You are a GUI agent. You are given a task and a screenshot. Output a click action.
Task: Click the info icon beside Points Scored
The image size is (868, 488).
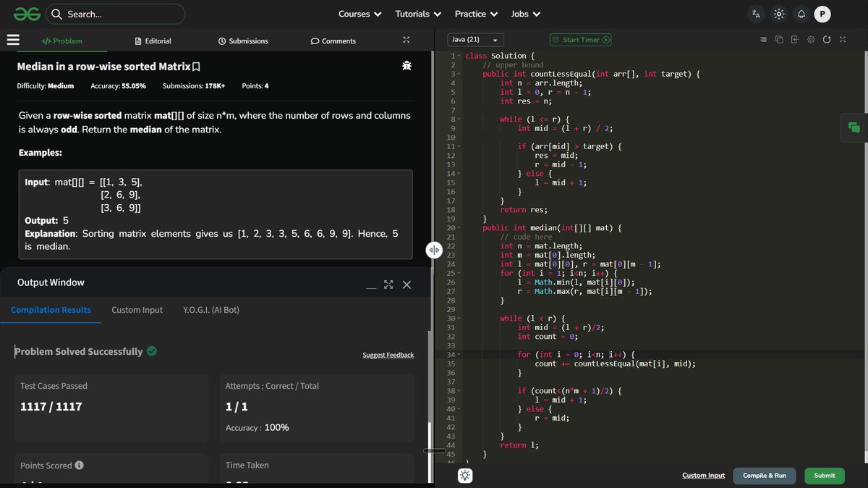pyautogui.click(x=80, y=466)
